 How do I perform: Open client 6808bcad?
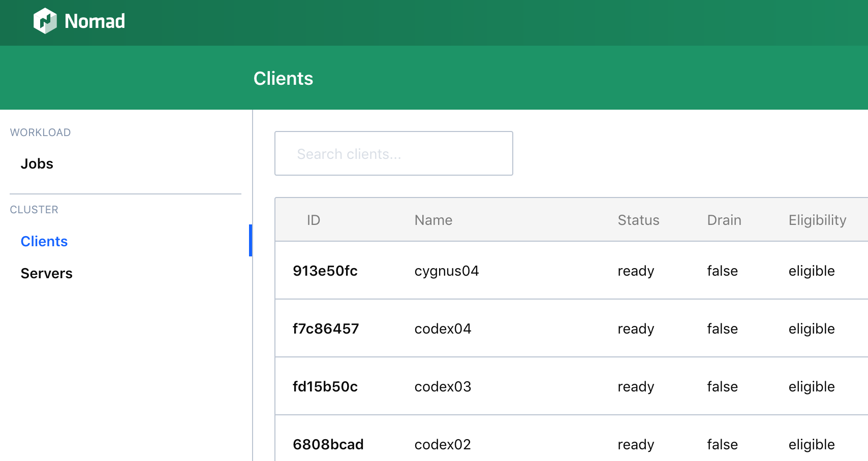(328, 444)
